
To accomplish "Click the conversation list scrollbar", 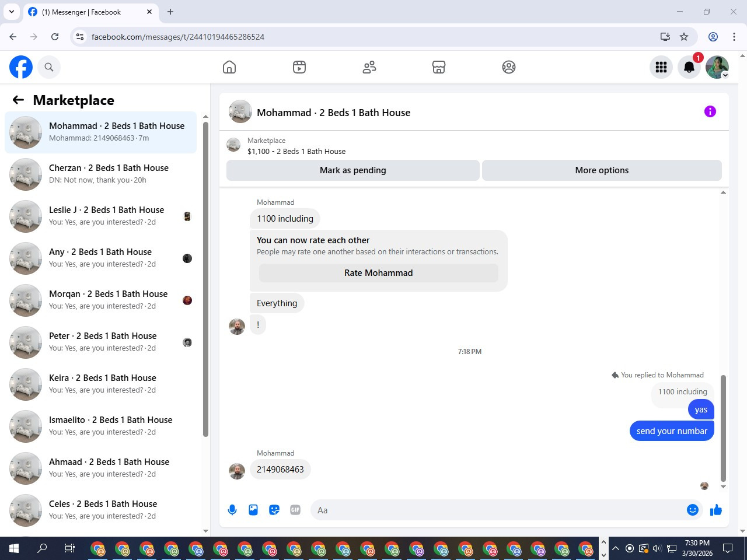I will click(205, 279).
